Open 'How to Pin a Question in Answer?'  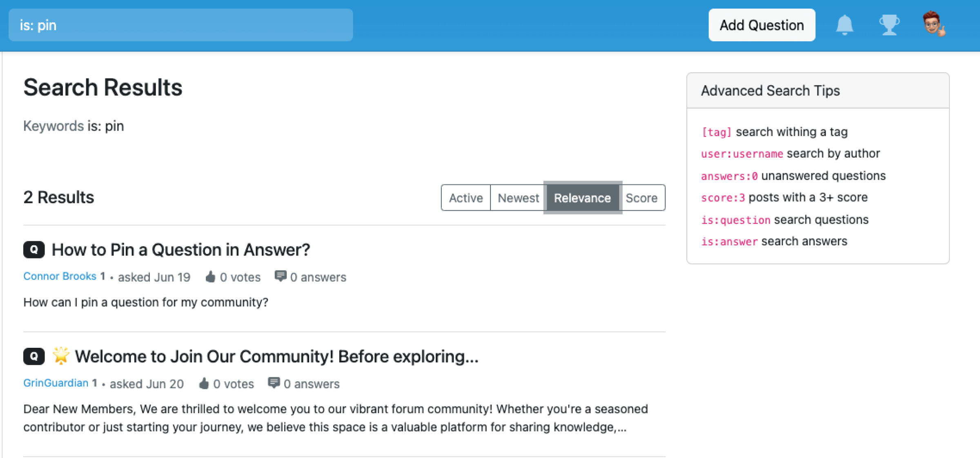coord(180,249)
